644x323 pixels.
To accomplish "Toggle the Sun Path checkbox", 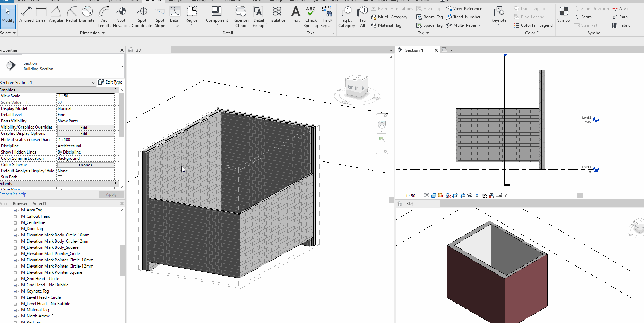I will pos(60,177).
